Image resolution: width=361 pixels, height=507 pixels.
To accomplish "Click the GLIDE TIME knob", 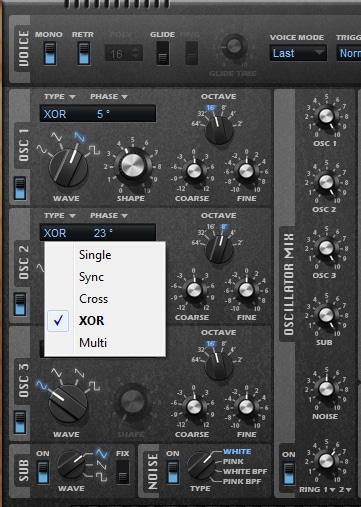I will [234, 46].
